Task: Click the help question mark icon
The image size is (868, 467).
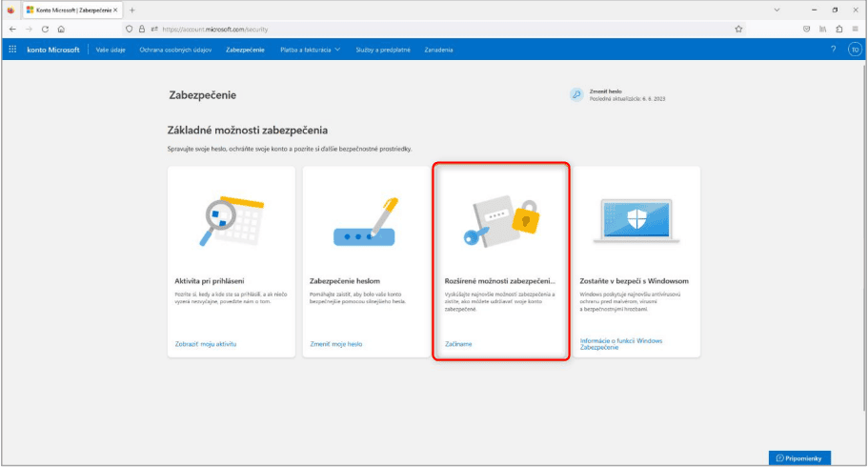Action: [x=833, y=49]
